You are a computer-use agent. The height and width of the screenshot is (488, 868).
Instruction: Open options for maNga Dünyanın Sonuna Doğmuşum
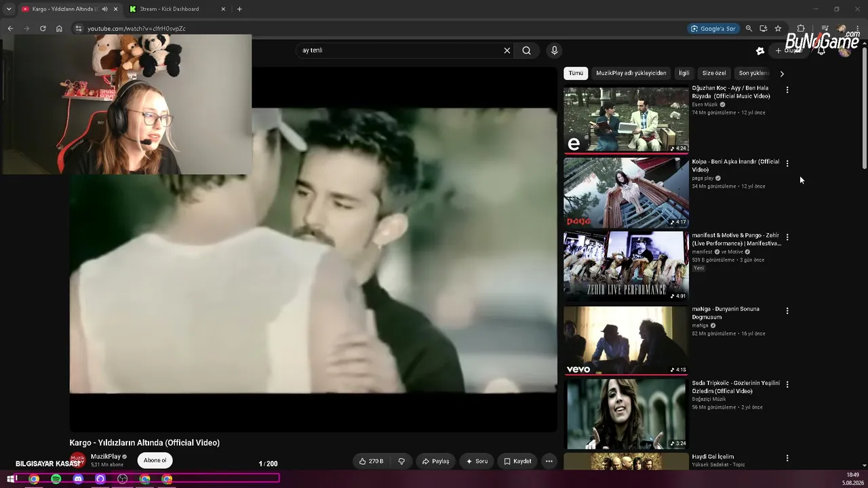click(x=787, y=311)
